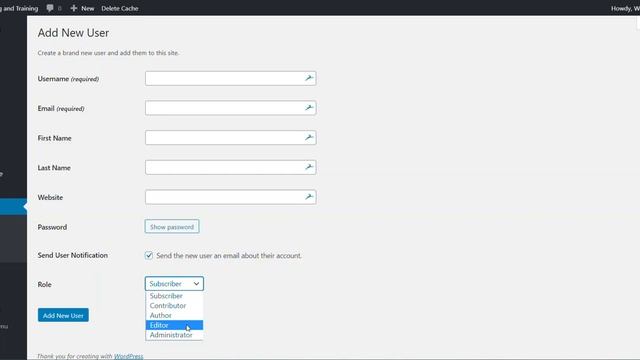Screen dimensions: 640x360
Task: Focus the Email input field
Action: point(230,108)
